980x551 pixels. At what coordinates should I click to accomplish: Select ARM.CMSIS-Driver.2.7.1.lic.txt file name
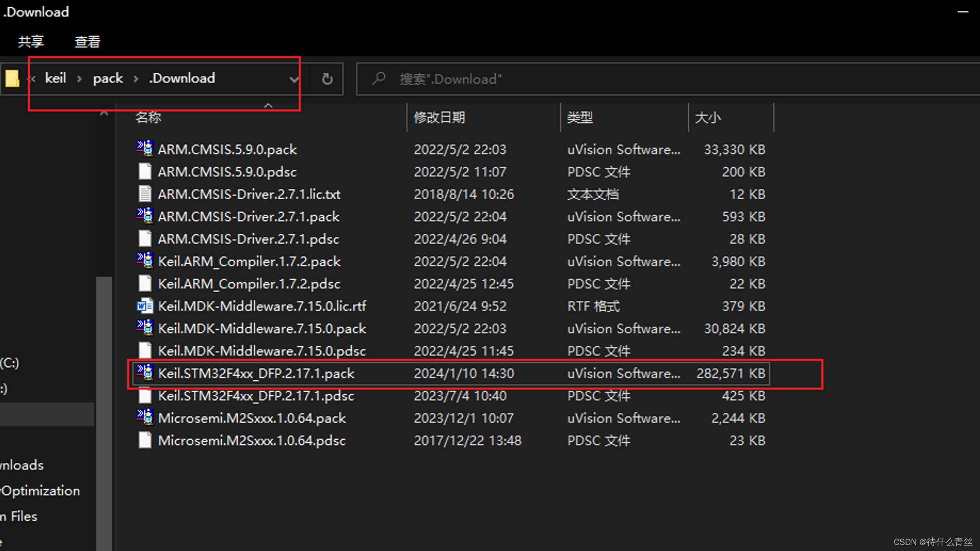coord(249,194)
